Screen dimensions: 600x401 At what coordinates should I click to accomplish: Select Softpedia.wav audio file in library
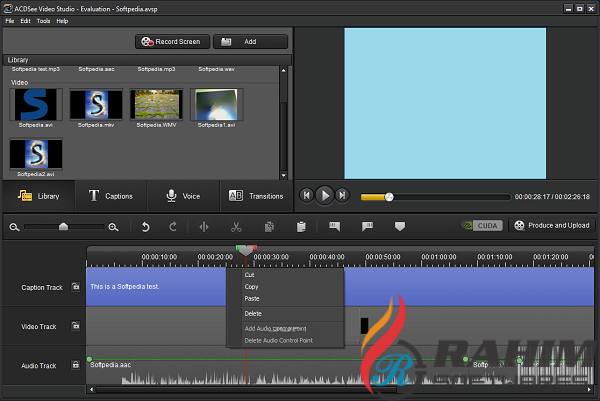click(217, 69)
